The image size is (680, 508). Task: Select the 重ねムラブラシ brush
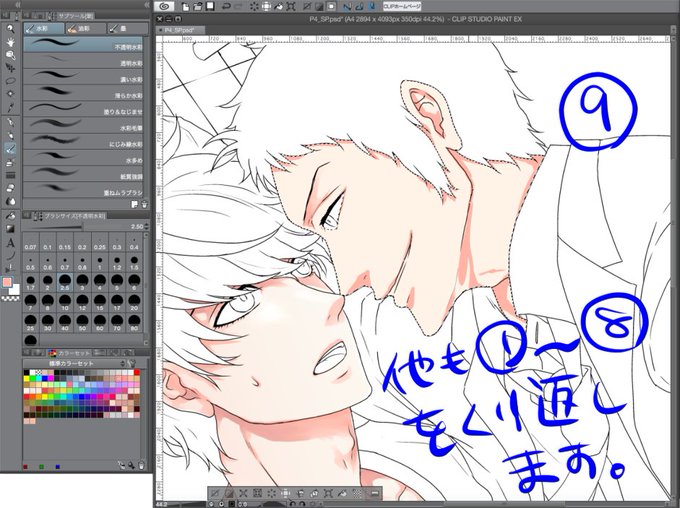click(x=83, y=190)
